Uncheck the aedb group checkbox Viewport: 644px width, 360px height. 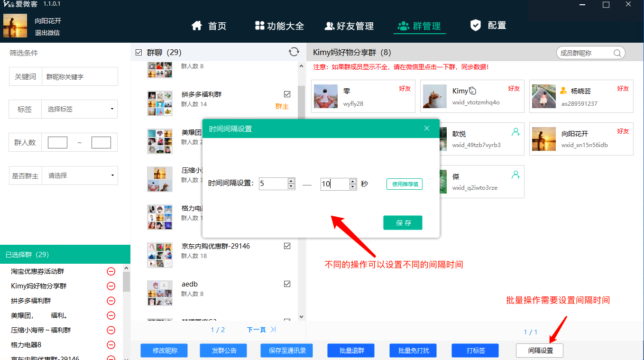tap(287, 284)
